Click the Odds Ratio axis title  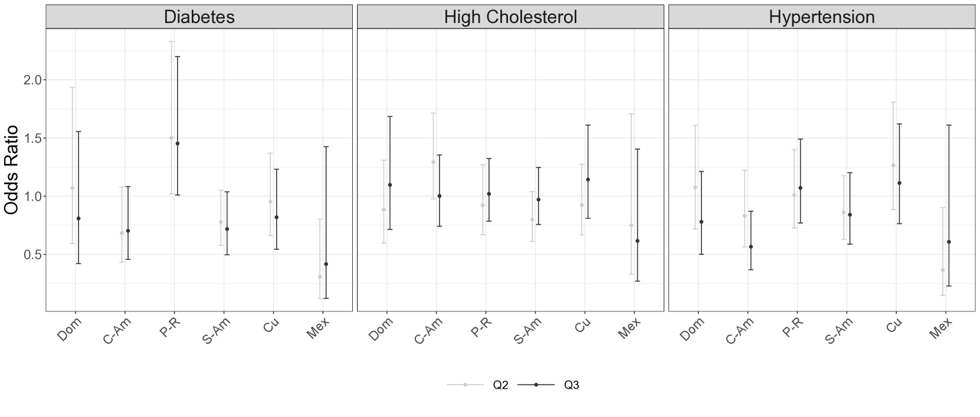(x=12, y=170)
